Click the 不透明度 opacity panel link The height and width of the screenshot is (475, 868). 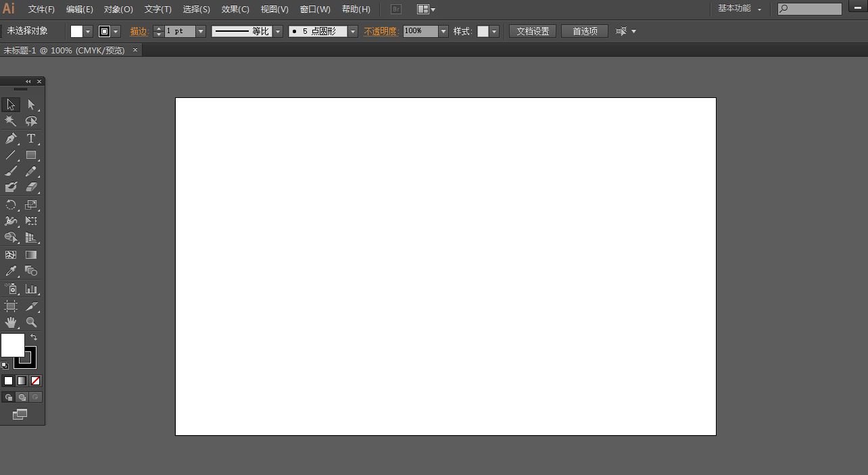click(380, 32)
